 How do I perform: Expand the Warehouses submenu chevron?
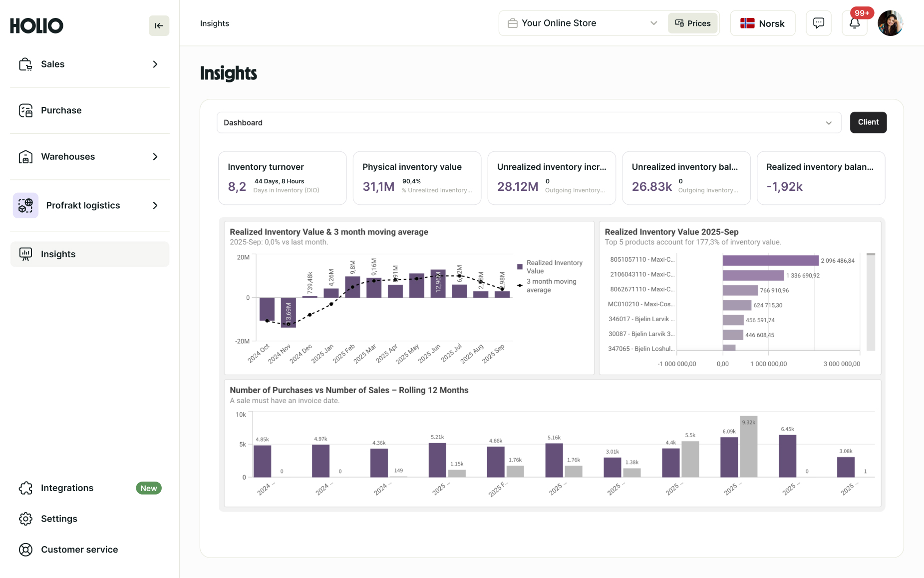click(x=155, y=156)
